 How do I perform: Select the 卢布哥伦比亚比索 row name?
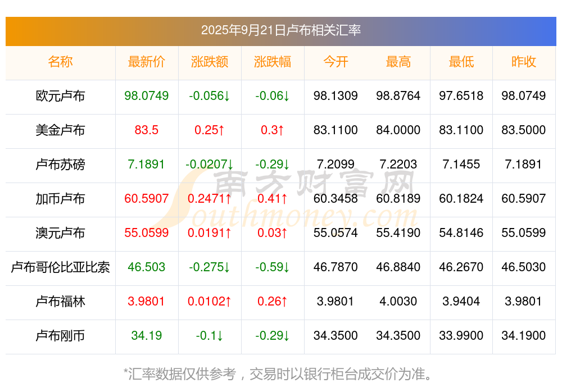coord(60,267)
